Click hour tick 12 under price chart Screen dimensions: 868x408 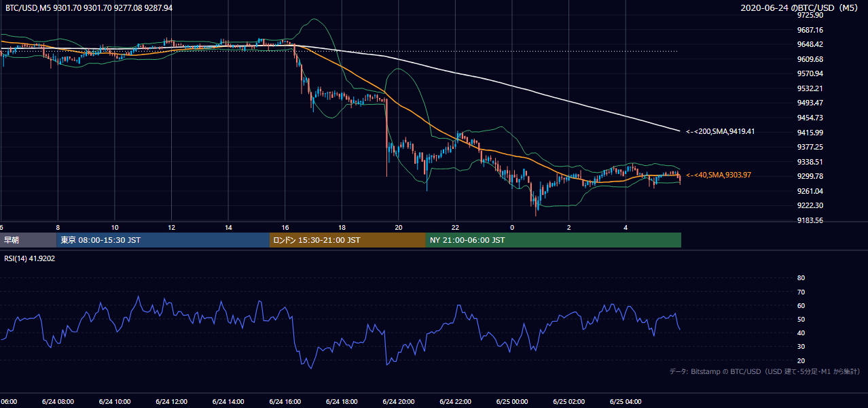[x=171, y=227]
